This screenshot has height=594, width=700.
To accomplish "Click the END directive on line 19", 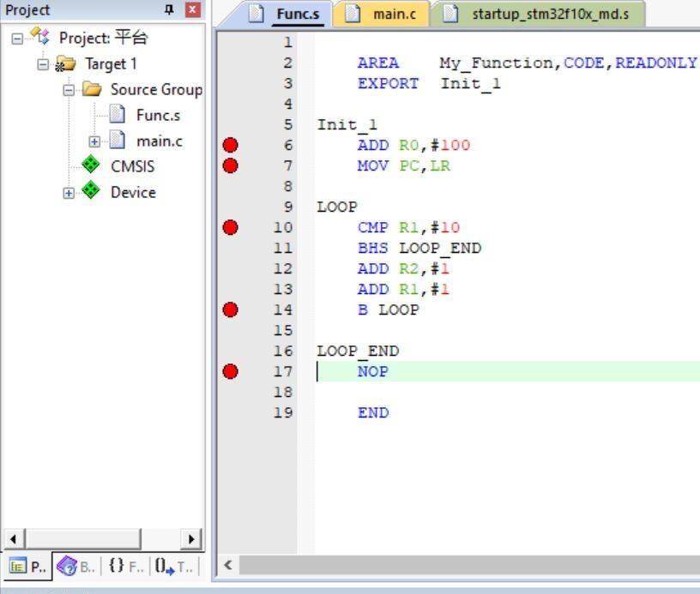I will tap(373, 413).
